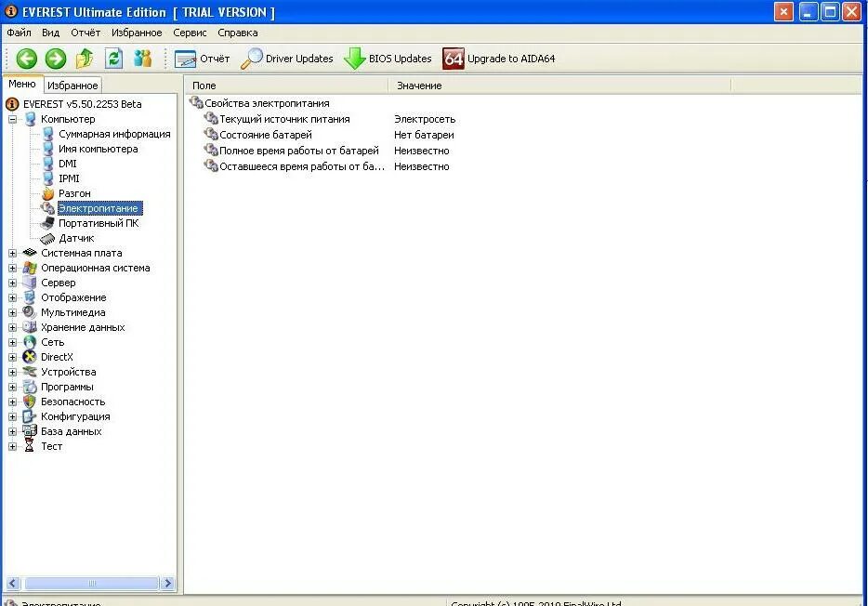Expand the База данных node
The height and width of the screenshot is (606, 868).
point(12,431)
